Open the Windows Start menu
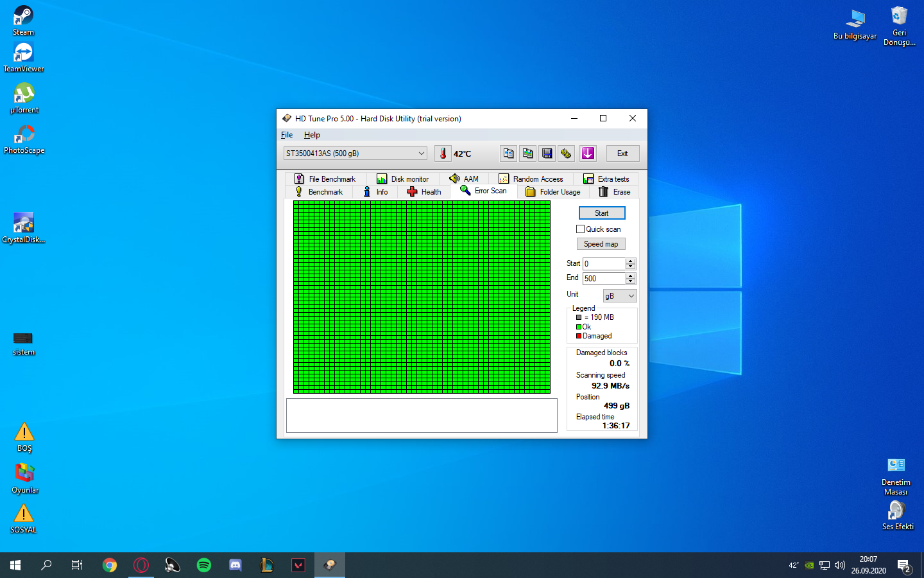The height and width of the screenshot is (578, 924). pos(15,565)
